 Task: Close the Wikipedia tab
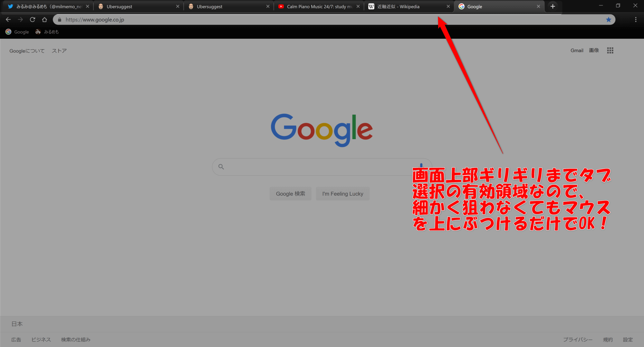coord(448,6)
